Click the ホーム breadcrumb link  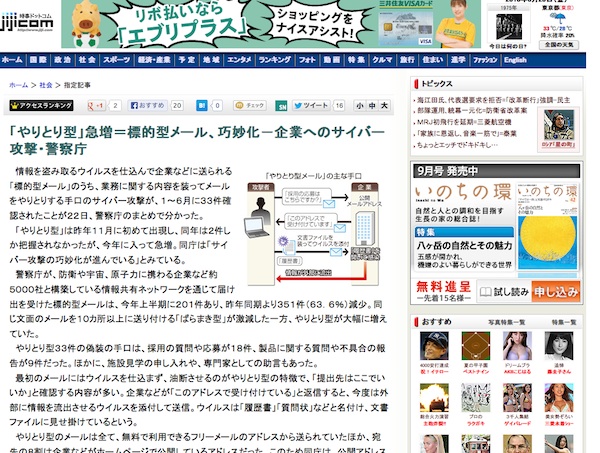click(18, 86)
